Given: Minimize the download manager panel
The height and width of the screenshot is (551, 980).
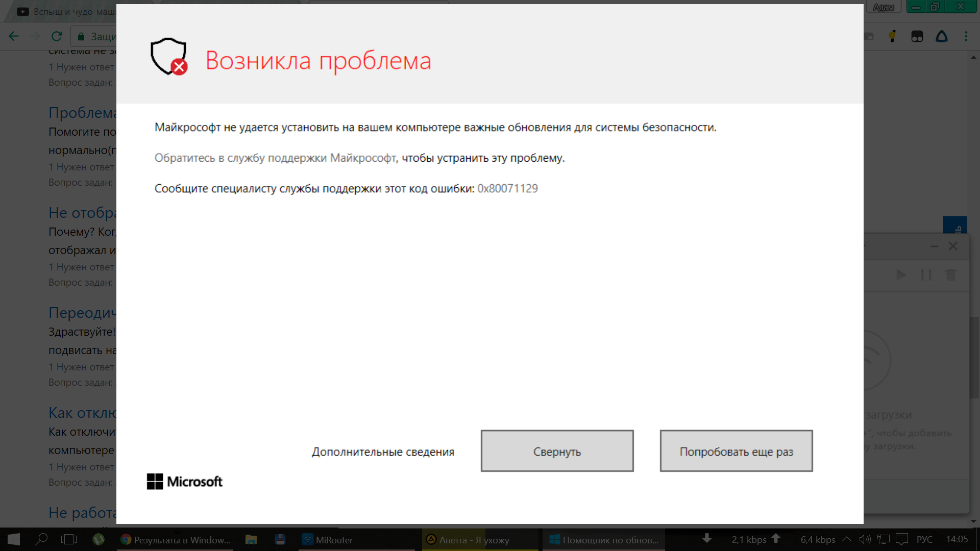Looking at the screenshot, I should (x=934, y=246).
